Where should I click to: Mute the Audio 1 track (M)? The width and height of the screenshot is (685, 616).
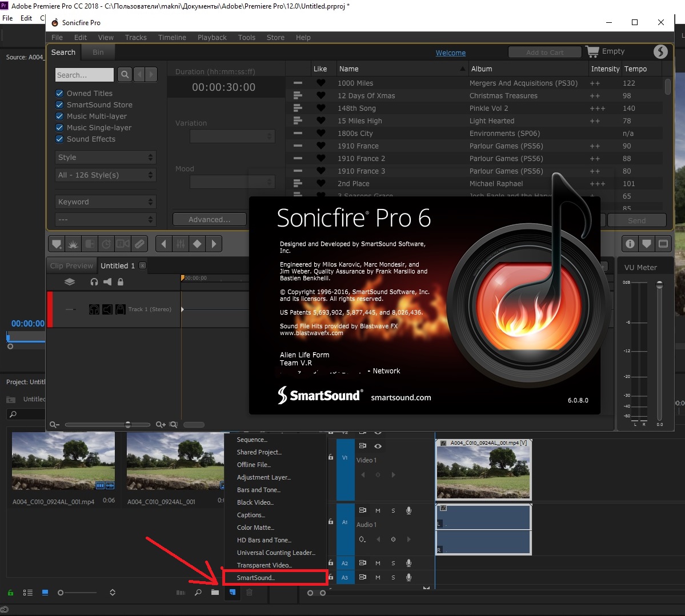(x=378, y=510)
